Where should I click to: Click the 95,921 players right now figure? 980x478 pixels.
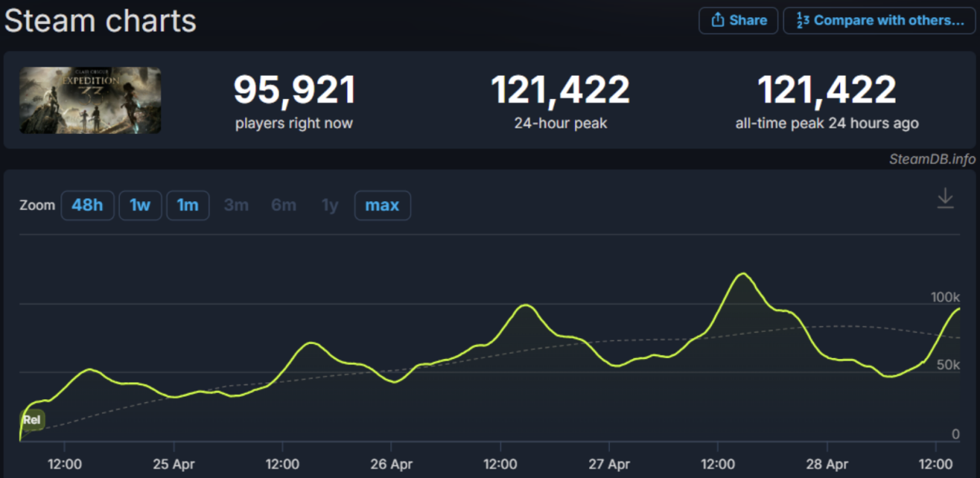(294, 90)
